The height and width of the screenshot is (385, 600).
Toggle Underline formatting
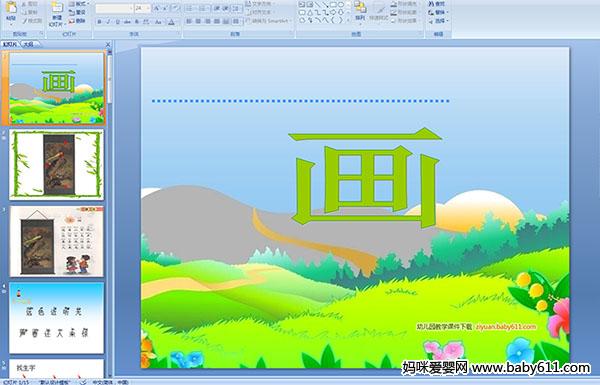coord(117,22)
